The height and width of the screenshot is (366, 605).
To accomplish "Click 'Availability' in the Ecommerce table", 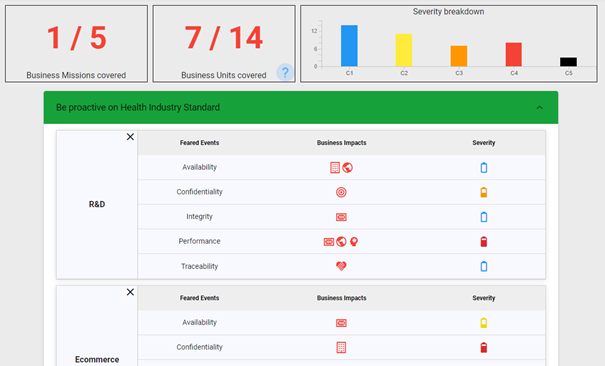I will tap(199, 322).
